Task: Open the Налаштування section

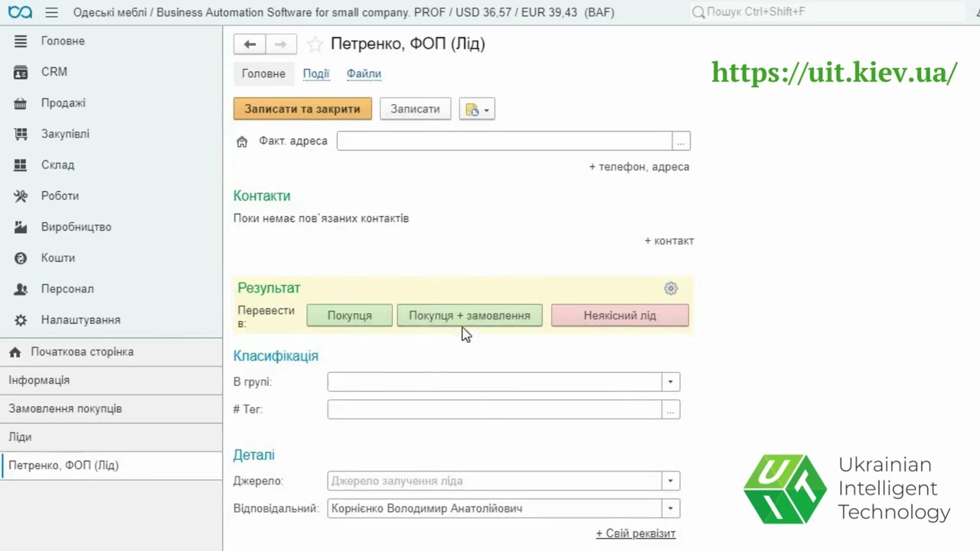Action: pos(111,320)
